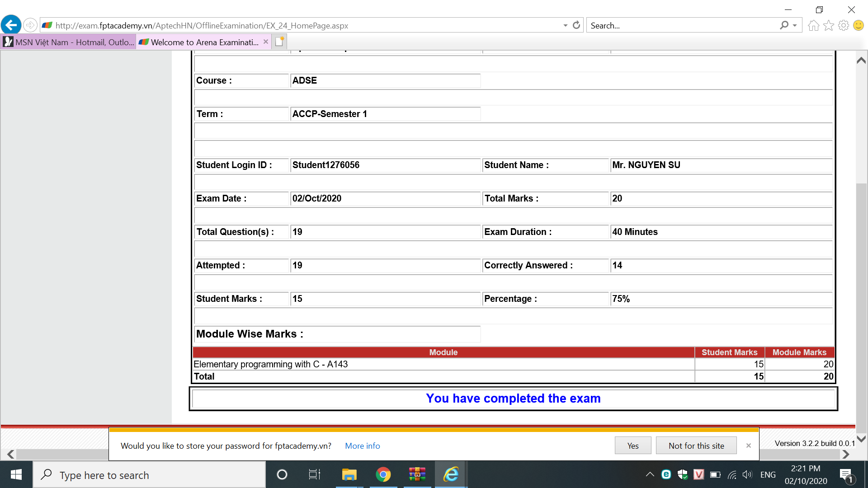868x488 pixels.
Task: Close the Arena Examination tab
Action: tap(266, 42)
